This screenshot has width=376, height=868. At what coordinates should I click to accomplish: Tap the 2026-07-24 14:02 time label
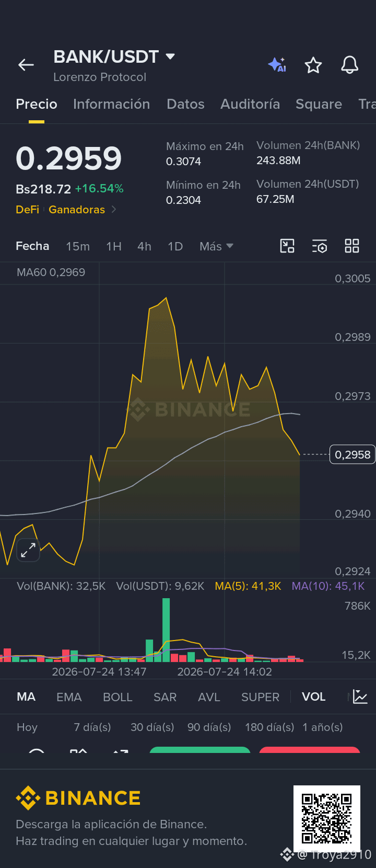(225, 672)
